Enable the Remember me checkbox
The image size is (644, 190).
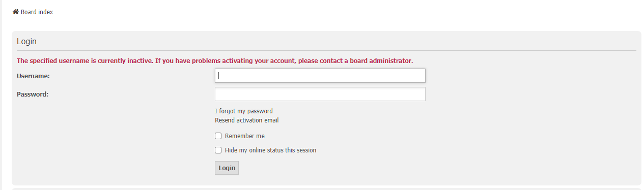(218, 136)
